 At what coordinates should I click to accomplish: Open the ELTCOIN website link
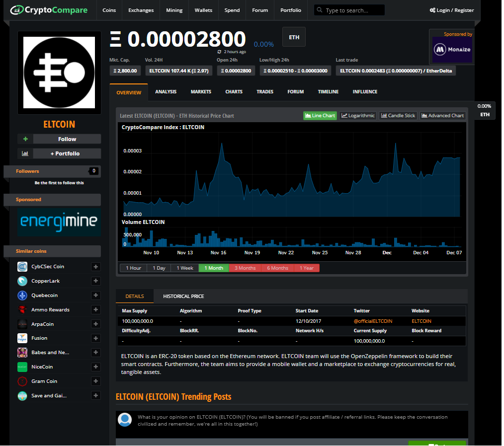pyautogui.click(x=421, y=321)
